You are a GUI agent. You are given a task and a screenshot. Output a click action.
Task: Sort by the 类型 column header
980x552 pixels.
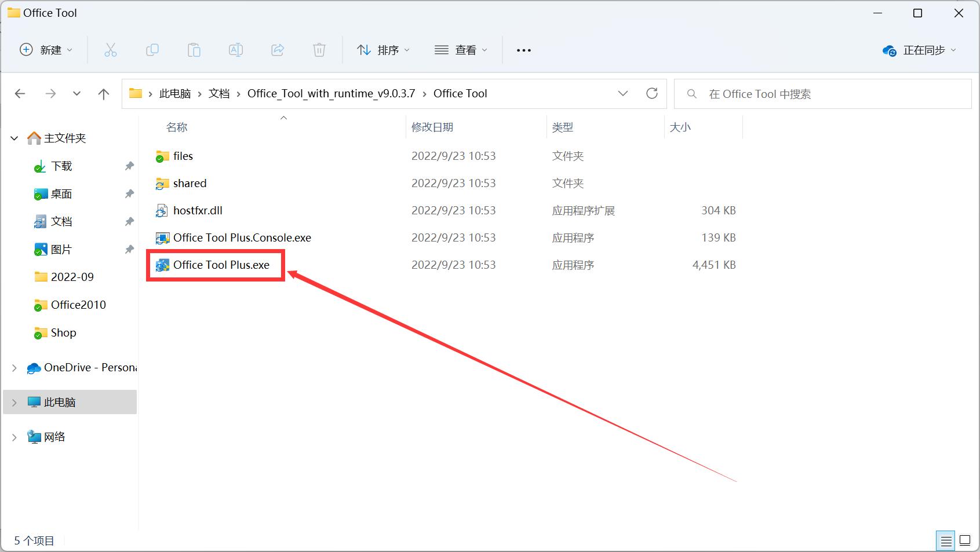(x=563, y=127)
